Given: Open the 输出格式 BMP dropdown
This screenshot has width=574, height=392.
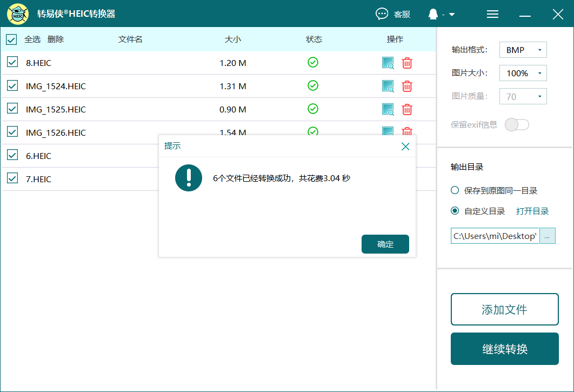Looking at the screenshot, I should click(x=523, y=50).
